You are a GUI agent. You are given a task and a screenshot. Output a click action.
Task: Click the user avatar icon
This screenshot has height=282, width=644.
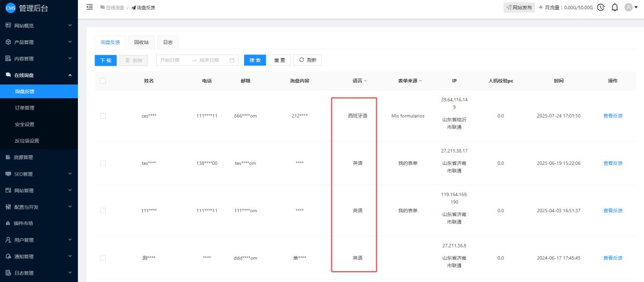point(628,8)
